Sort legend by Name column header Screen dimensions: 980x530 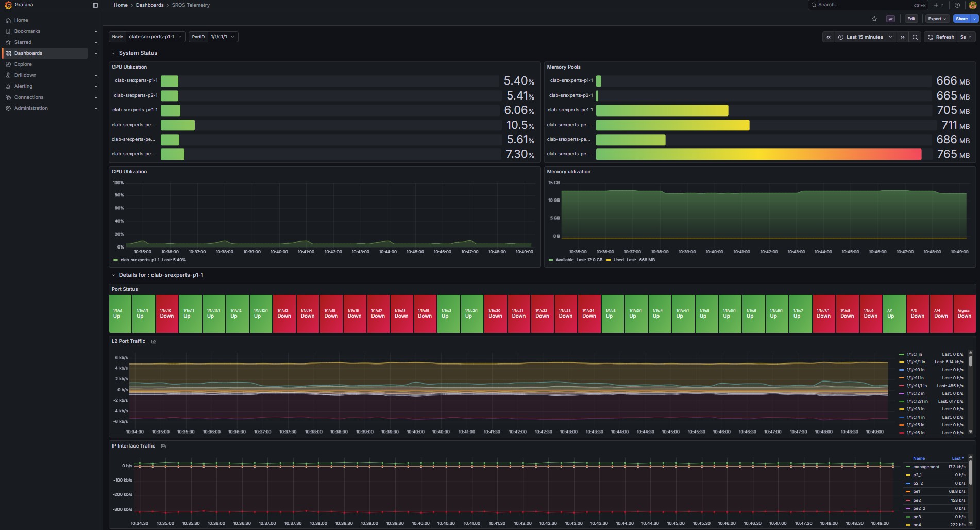tap(919, 459)
